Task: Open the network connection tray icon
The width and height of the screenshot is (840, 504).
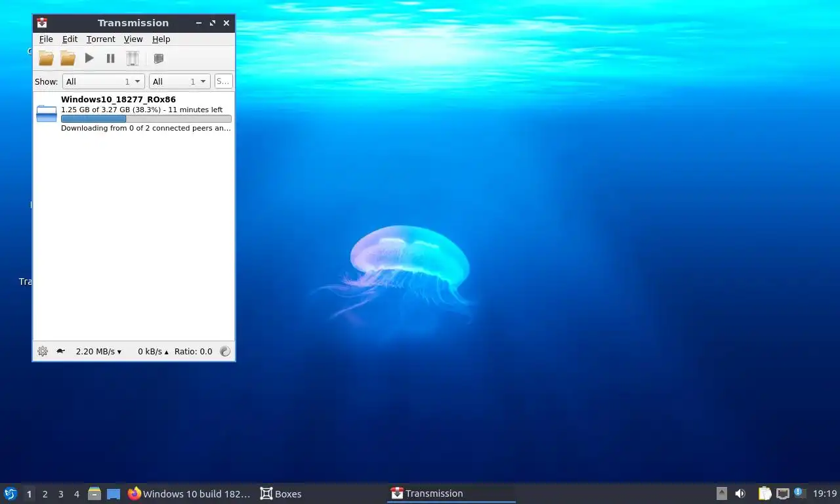Action: click(782, 493)
